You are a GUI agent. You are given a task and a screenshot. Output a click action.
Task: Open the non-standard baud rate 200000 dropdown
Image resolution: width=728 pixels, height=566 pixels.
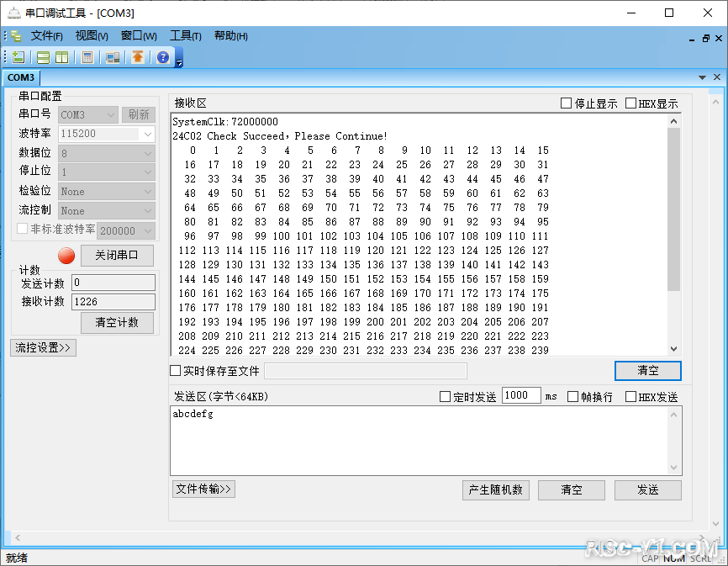pyautogui.click(x=126, y=230)
